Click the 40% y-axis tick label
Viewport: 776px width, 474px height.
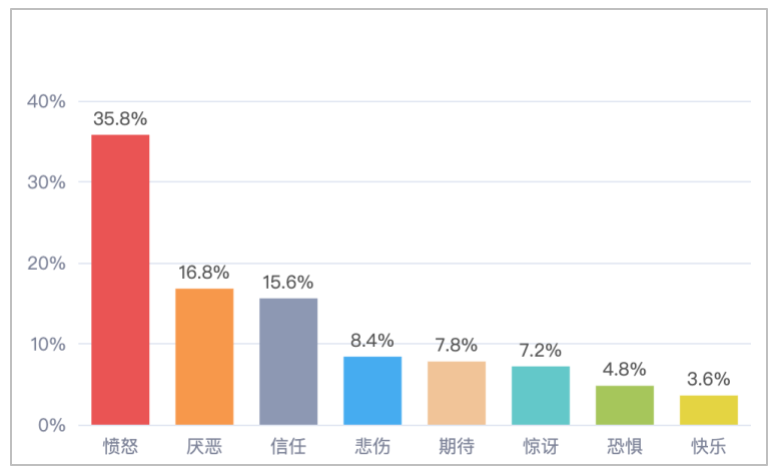click(47, 101)
